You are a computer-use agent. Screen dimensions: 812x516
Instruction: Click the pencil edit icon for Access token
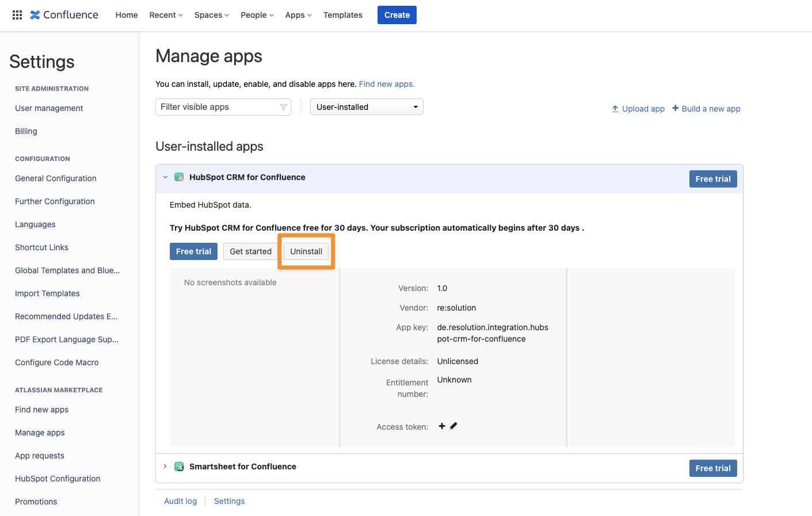click(453, 426)
